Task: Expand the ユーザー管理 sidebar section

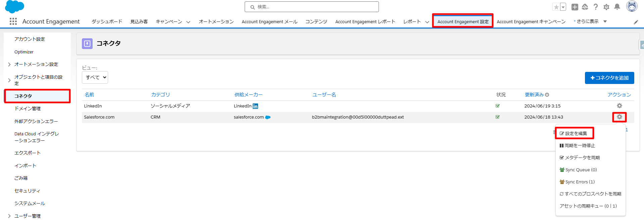Action: (9, 216)
